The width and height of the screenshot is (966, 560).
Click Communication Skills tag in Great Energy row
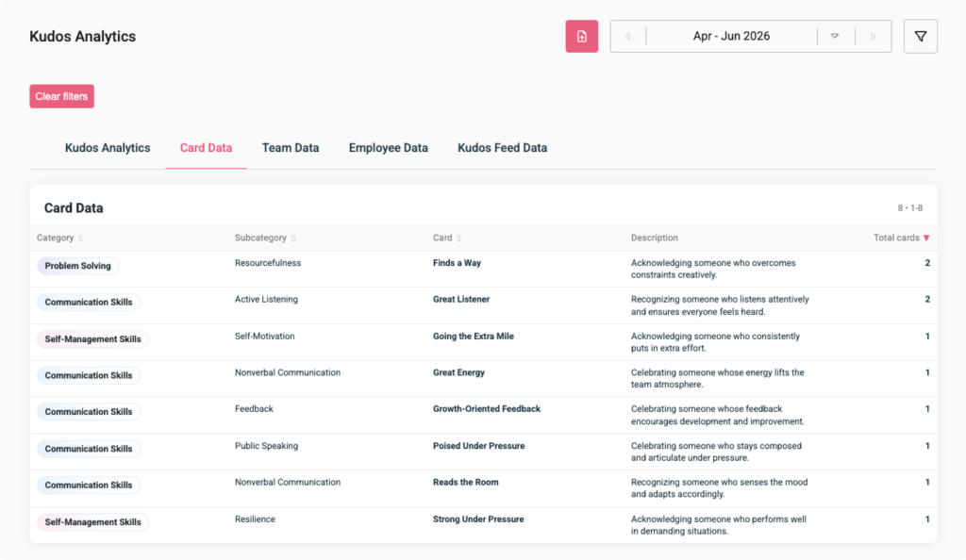tap(89, 375)
